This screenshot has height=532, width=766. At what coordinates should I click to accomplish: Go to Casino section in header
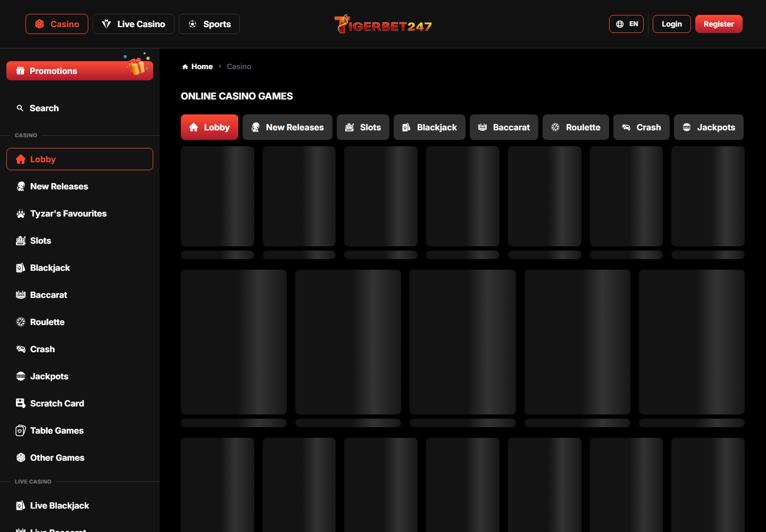click(x=57, y=24)
